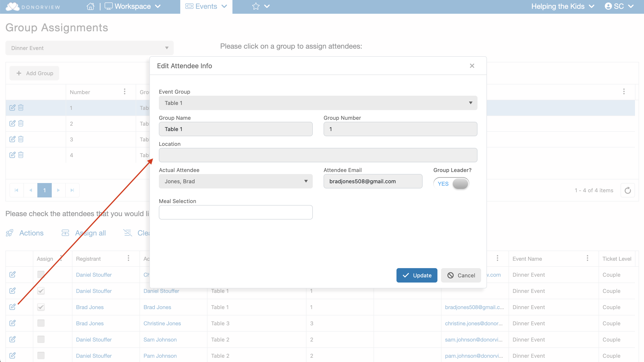The width and height of the screenshot is (644, 362).
Task: Open the Events menu tab
Action: pyautogui.click(x=206, y=6)
